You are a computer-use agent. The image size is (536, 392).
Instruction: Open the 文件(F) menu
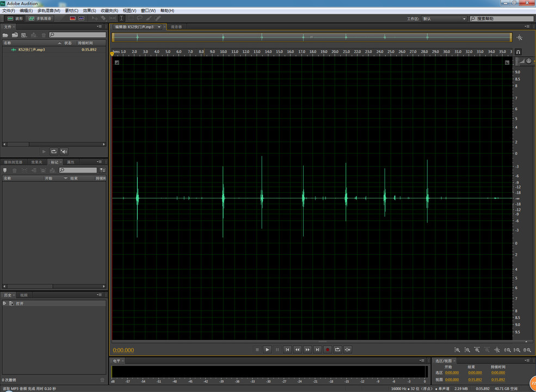pos(9,10)
